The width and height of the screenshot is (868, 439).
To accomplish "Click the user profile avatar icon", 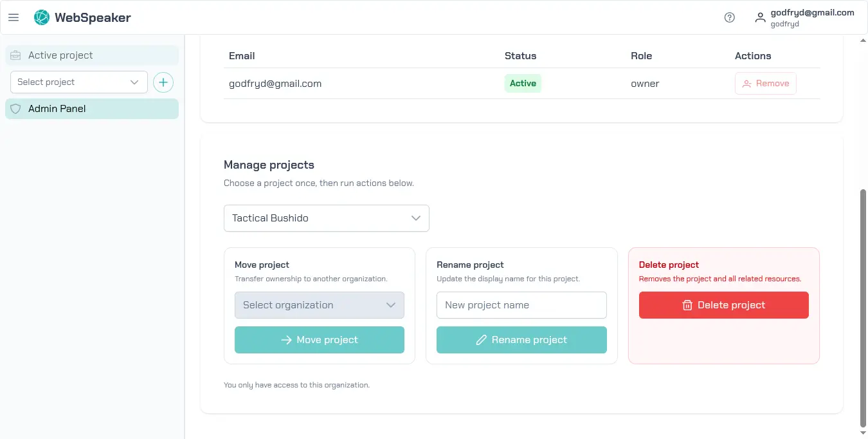I will pyautogui.click(x=760, y=17).
